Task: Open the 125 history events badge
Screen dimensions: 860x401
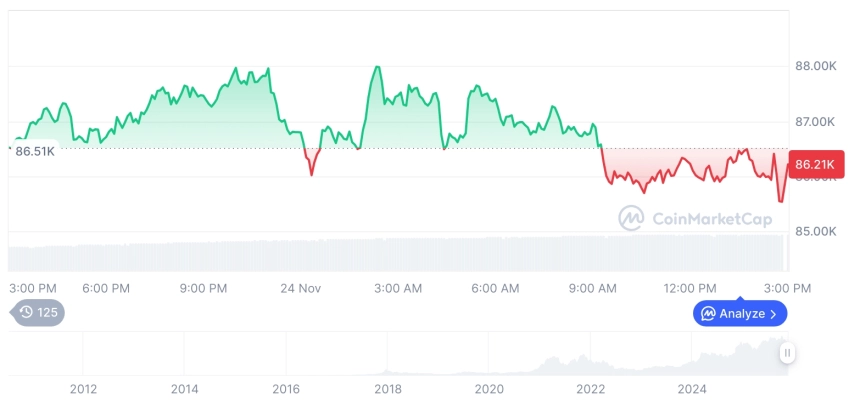Action: point(39,313)
